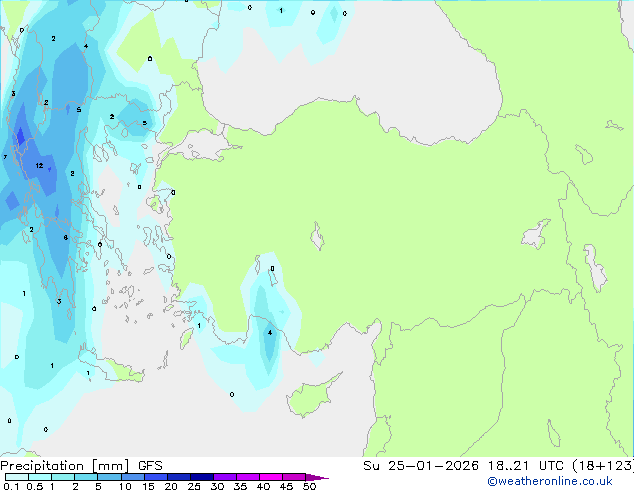Select the 0.1–0.5 mm palest legend swatch

[x=17, y=477]
